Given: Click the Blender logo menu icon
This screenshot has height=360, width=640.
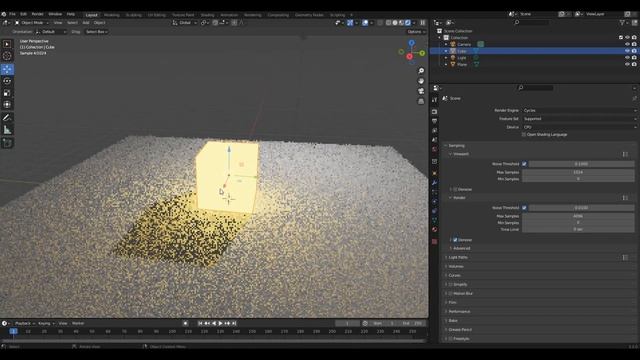Looking at the screenshot, I should tap(4, 14).
